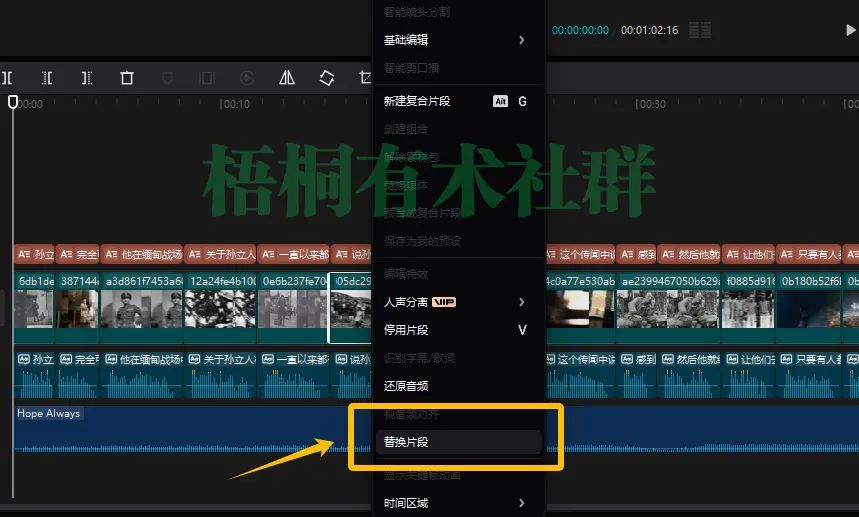Click the total duration 00:01:02:16
Screen dimensions: 859x517
click(649, 30)
